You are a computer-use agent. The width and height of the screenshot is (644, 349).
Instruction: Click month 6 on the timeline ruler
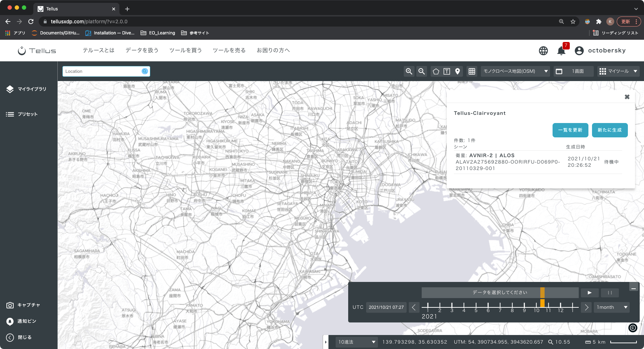[x=488, y=307]
